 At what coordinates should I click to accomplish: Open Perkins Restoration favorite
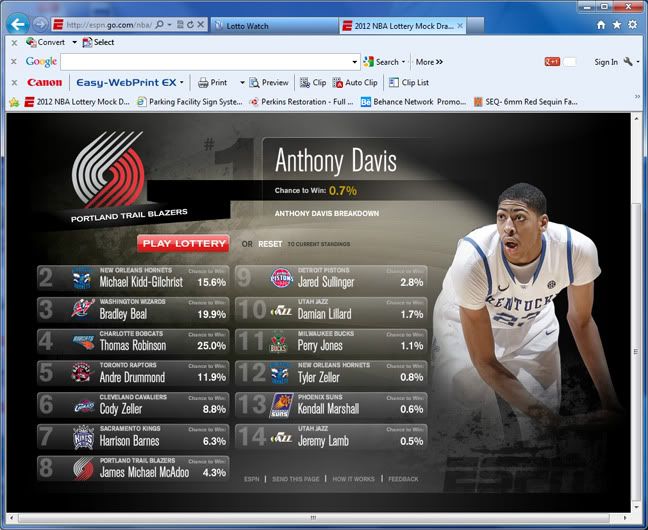coord(301,102)
